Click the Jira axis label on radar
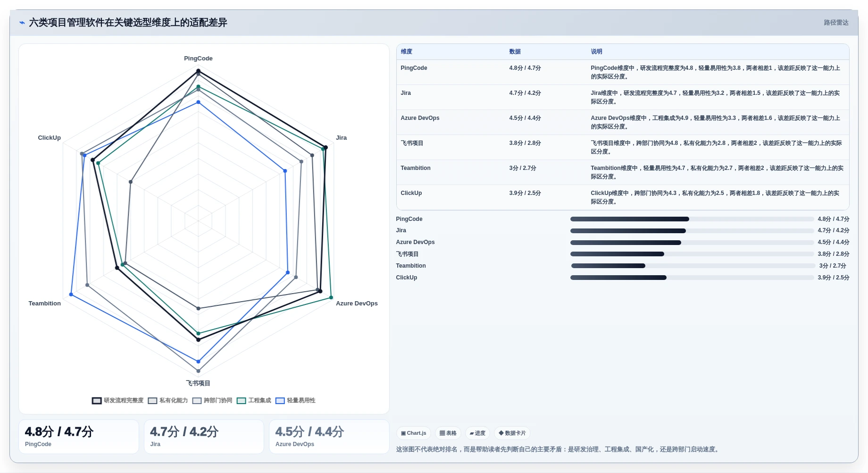The image size is (868, 473). click(x=341, y=138)
